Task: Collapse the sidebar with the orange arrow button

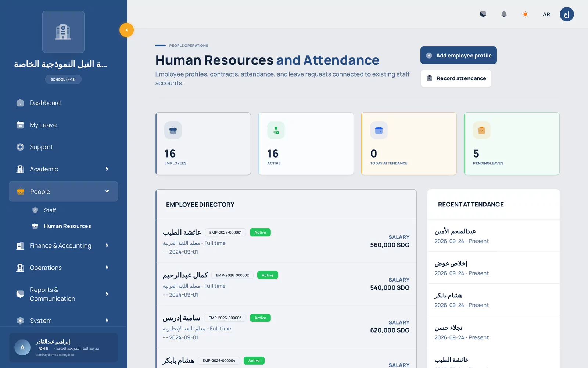Action: pos(126,30)
